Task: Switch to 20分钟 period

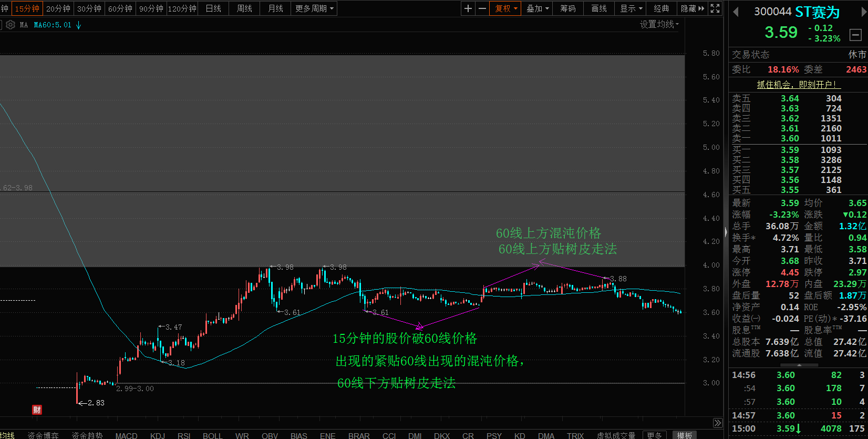Action: pyautogui.click(x=58, y=8)
